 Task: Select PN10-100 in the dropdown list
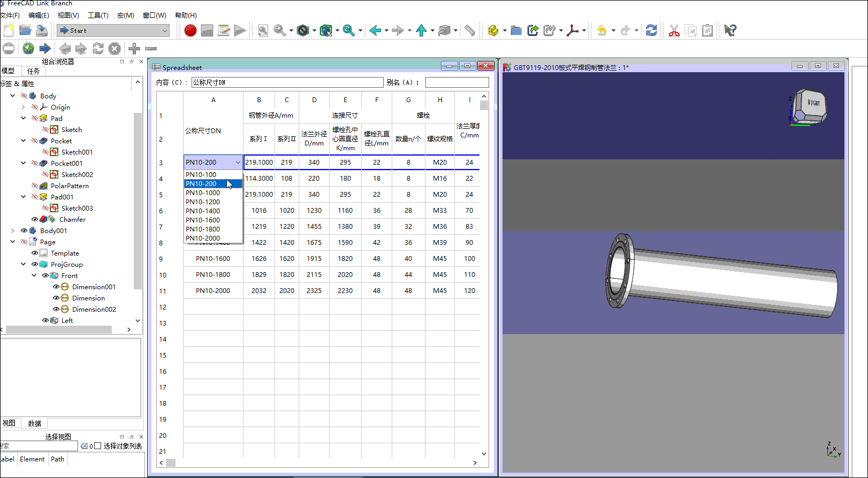(x=213, y=174)
